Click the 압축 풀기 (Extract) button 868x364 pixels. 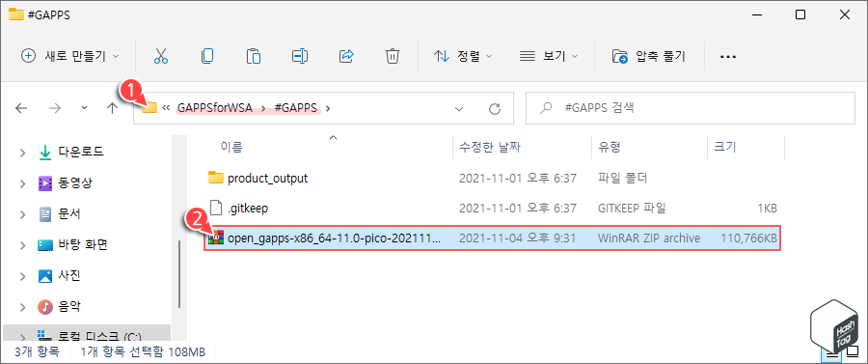(x=649, y=56)
